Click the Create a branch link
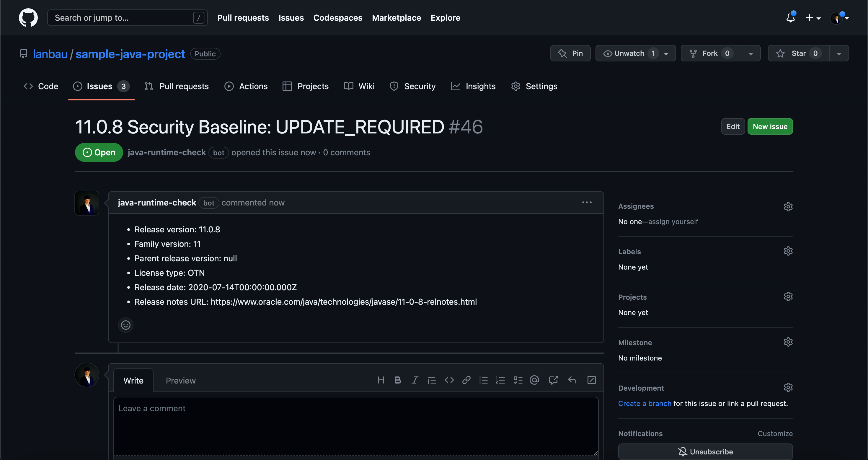 pyautogui.click(x=645, y=403)
